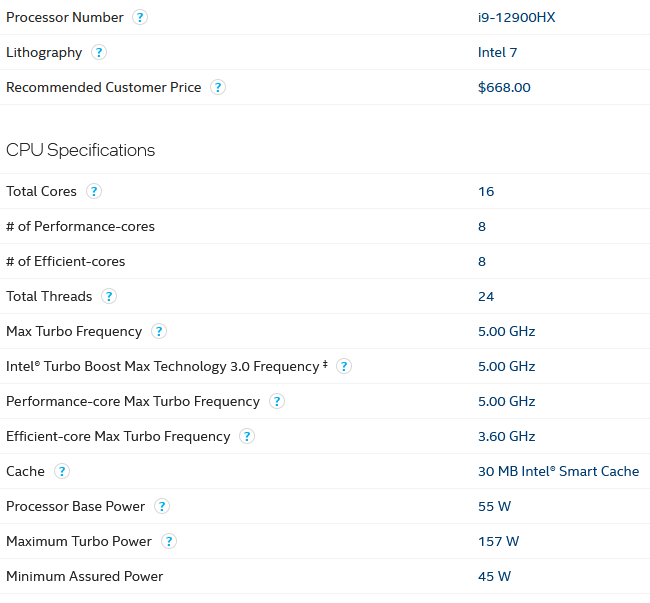Viewport: 650px width, 603px height.
Task: Select the $668.00 price value
Action: point(504,88)
